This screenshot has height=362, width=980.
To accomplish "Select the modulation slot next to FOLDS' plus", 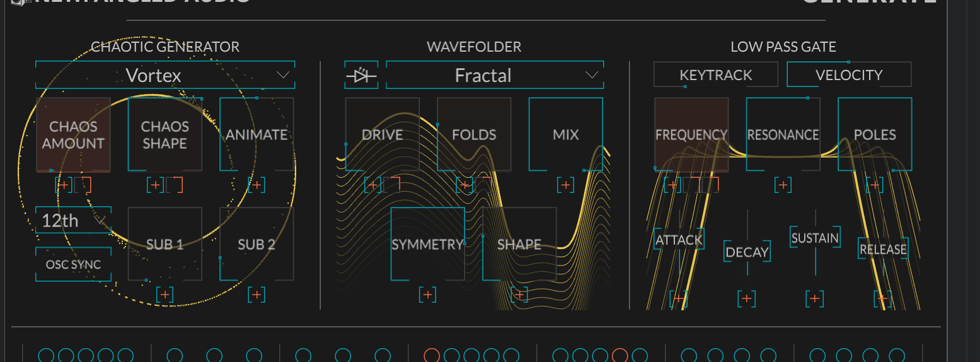I will (483, 185).
